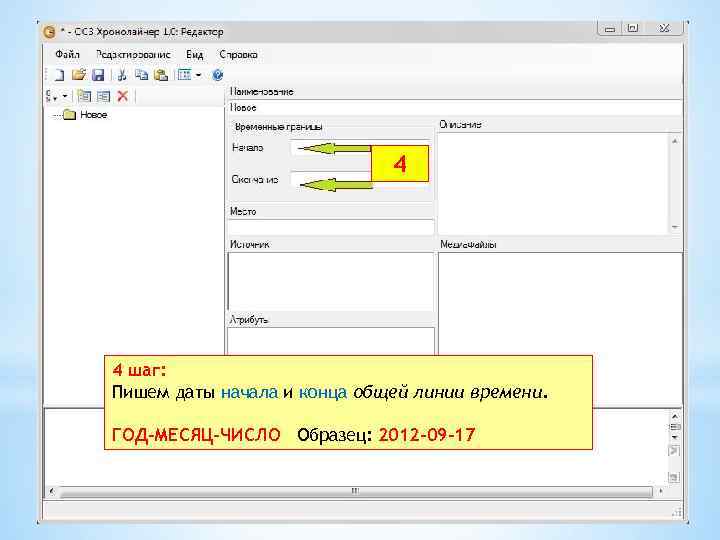The height and width of the screenshot is (540, 720).
Task: Click the add sub-item icon in tree toolbar
Action: [x=84, y=96]
